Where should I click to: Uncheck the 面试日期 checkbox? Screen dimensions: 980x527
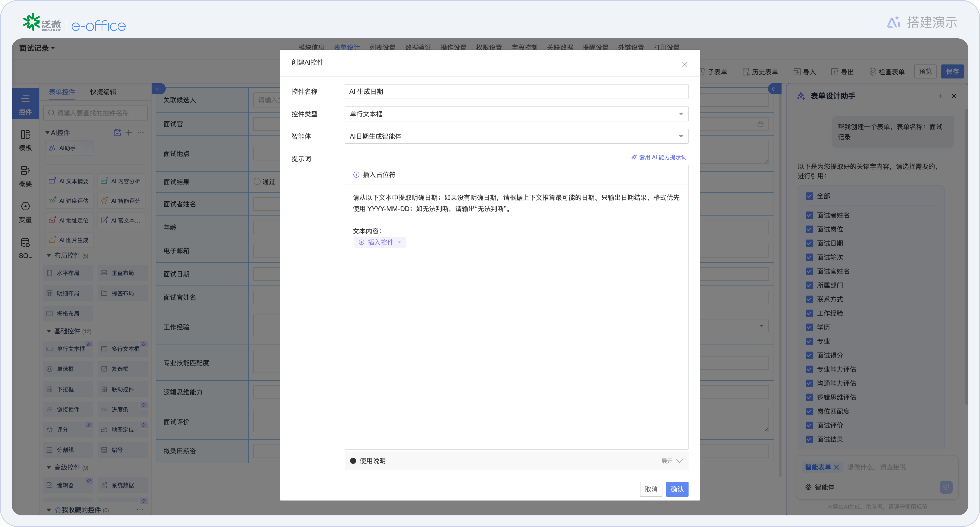pyautogui.click(x=809, y=243)
